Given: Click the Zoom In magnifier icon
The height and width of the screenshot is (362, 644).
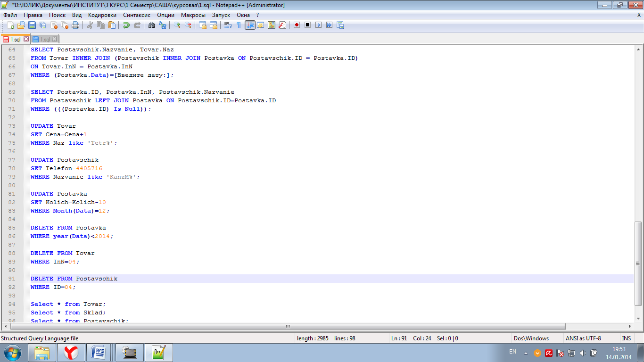Looking at the screenshot, I should [177, 25].
